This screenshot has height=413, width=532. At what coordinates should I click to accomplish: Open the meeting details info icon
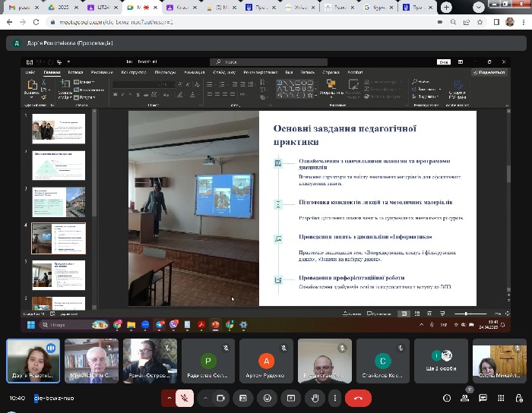click(448, 398)
